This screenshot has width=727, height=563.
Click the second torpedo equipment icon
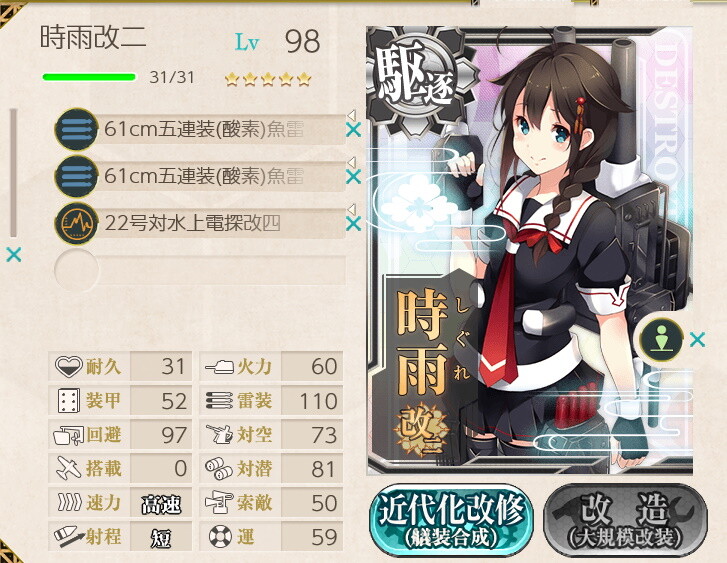point(76,177)
